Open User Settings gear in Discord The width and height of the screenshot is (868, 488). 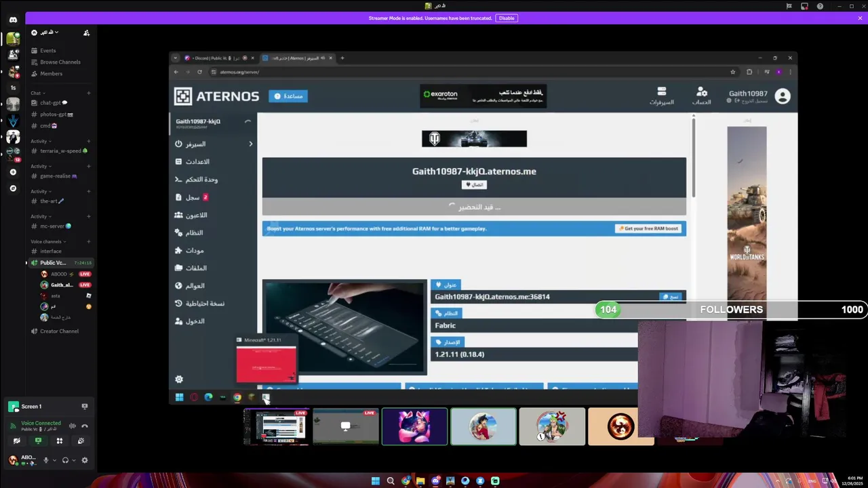(x=85, y=460)
